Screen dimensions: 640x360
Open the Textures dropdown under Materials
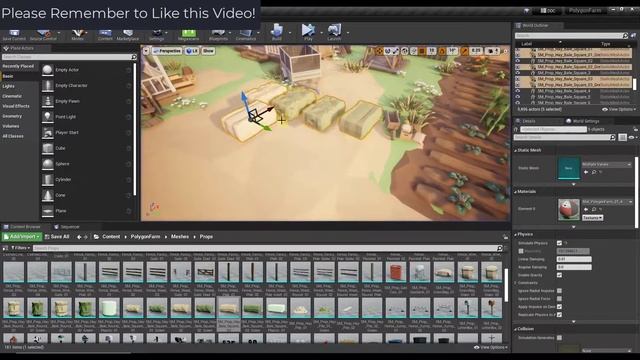click(592, 218)
